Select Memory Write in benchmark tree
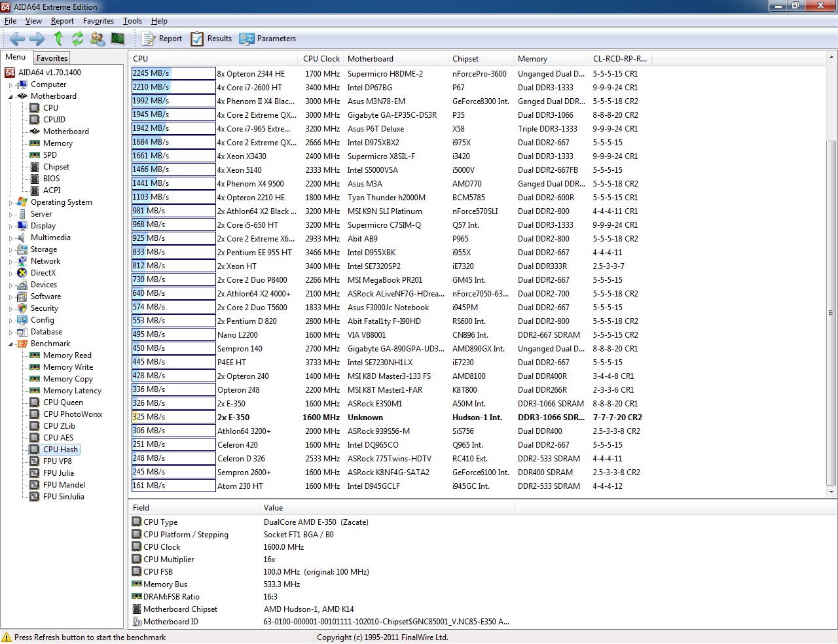This screenshot has width=838, height=644. click(x=68, y=367)
